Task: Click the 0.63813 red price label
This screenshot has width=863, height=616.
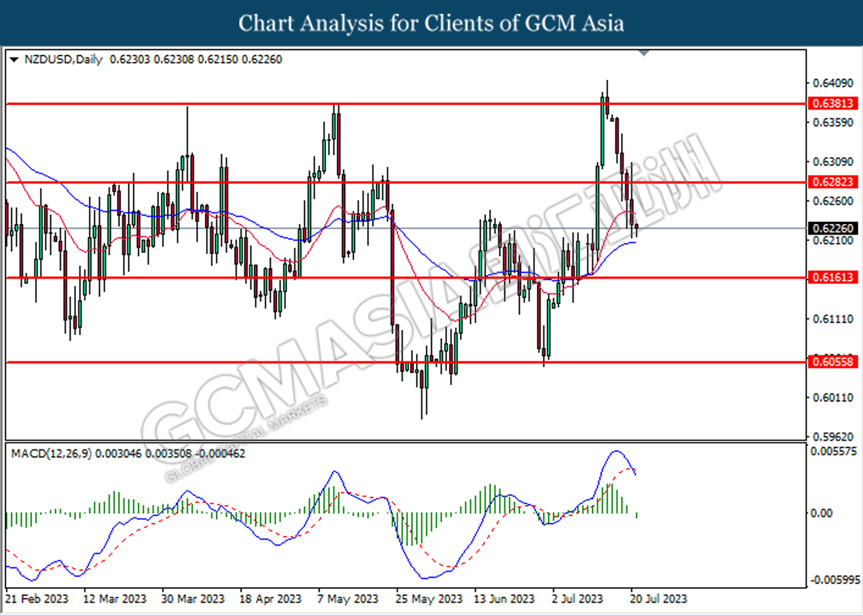Action: click(833, 104)
